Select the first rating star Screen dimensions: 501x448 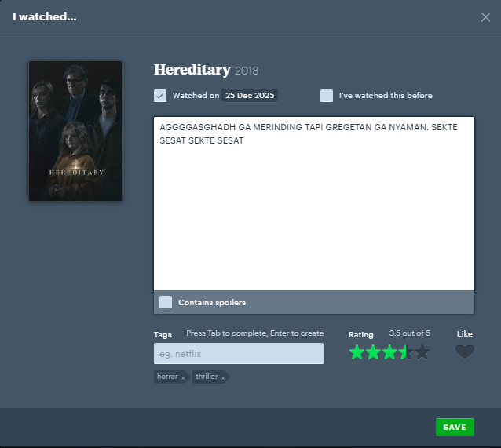(x=357, y=352)
